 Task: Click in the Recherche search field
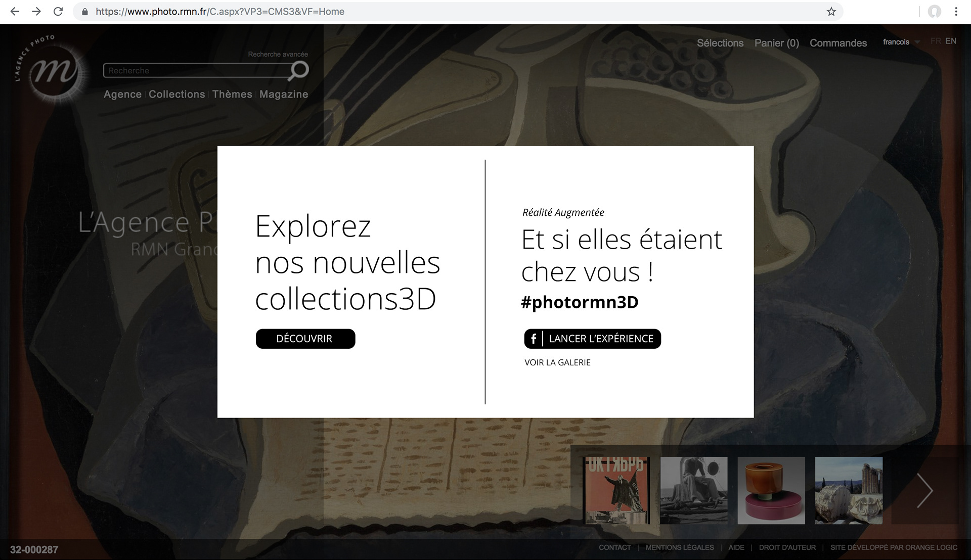195,71
